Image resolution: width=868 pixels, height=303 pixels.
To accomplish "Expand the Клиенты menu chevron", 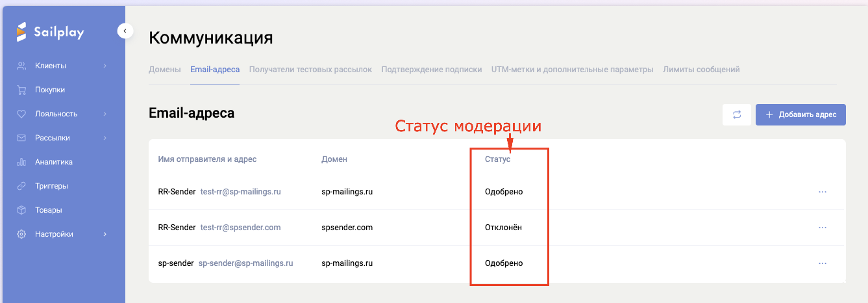I will 105,66.
